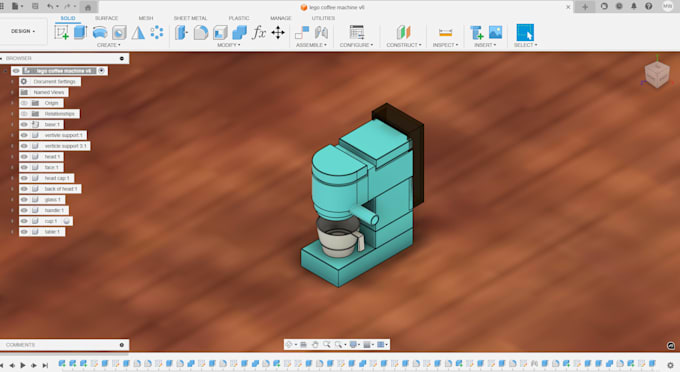Click the Construct offset plane icon
Screen dimensions: 680x372
point(403,33)
